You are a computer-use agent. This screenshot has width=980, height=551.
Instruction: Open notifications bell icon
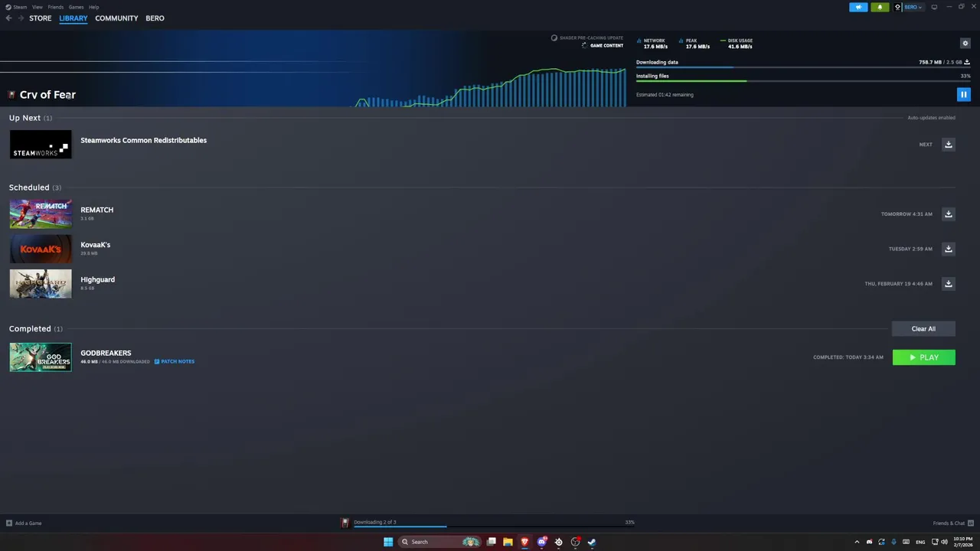tap(880, 7)
